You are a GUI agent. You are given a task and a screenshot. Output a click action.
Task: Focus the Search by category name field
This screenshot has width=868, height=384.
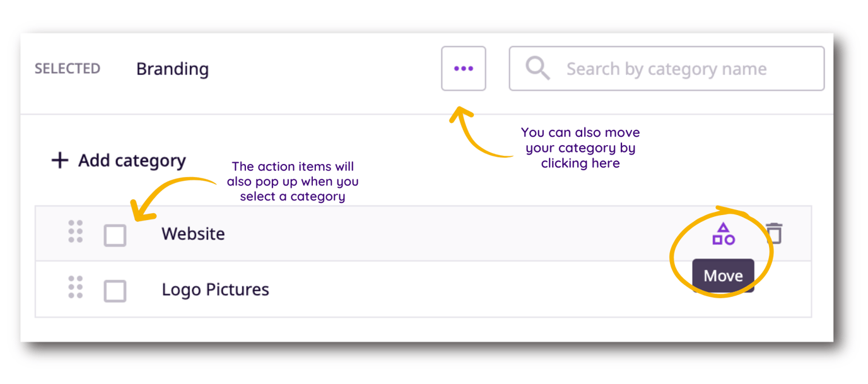(x=666, y=68)
